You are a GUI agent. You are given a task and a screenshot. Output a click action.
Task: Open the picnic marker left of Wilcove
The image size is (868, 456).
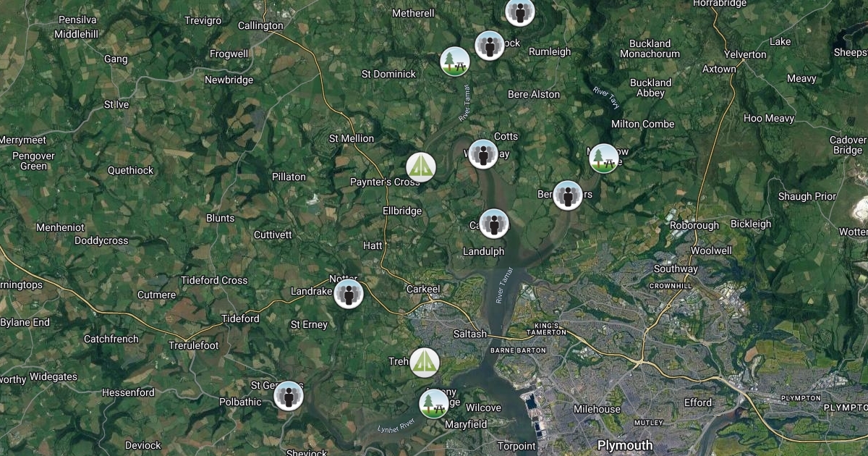coord(434,404)
